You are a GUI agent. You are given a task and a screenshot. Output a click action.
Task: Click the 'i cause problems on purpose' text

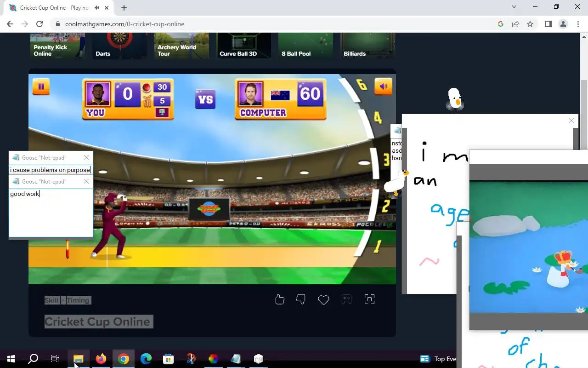pos(50,170)
